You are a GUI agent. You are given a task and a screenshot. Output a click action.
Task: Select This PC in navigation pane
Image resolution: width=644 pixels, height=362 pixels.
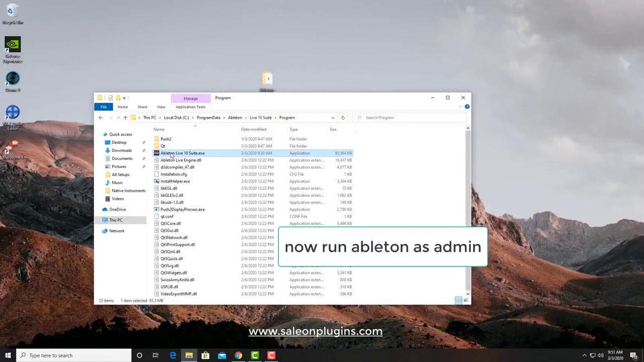click(x=115, y=220)
